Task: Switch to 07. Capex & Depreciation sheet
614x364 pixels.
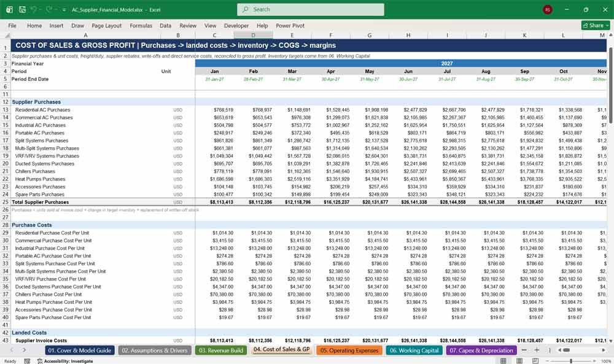Action: [x=481, y=350]
